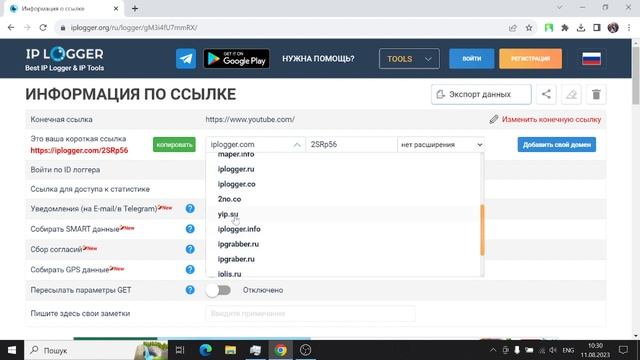
Task: Open the нет расширения extension dropdown
Action: coord(441,144)
